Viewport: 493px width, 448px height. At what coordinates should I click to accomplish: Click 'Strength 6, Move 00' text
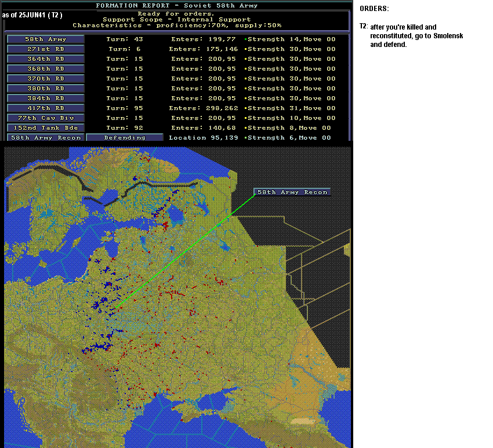pos(289,137)
